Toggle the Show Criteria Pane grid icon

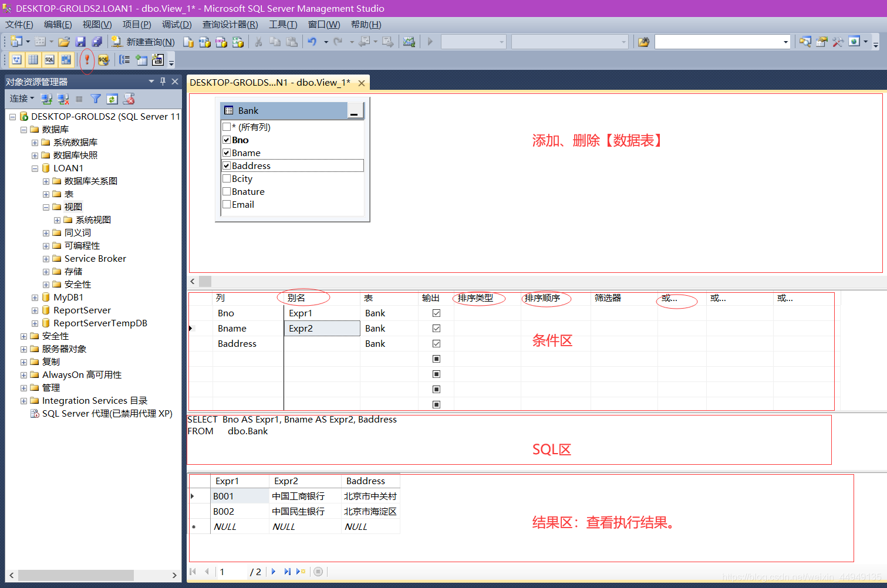click(x=33, y=59)
